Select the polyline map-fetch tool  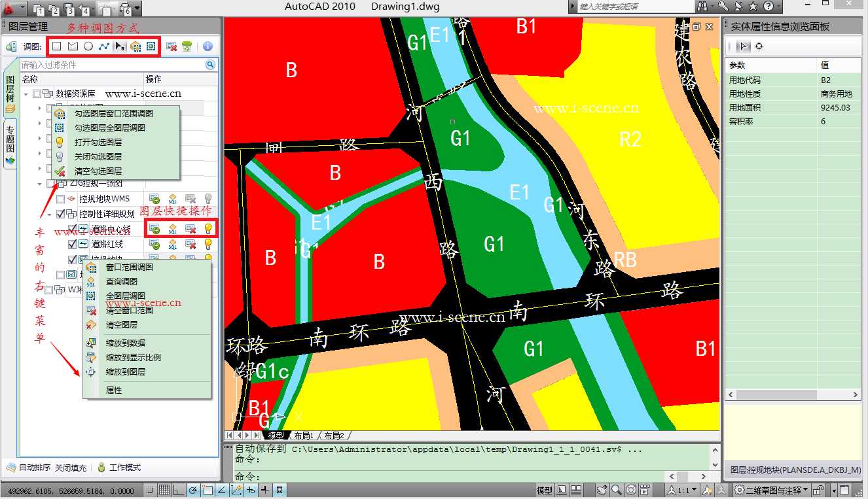point(104,46)
